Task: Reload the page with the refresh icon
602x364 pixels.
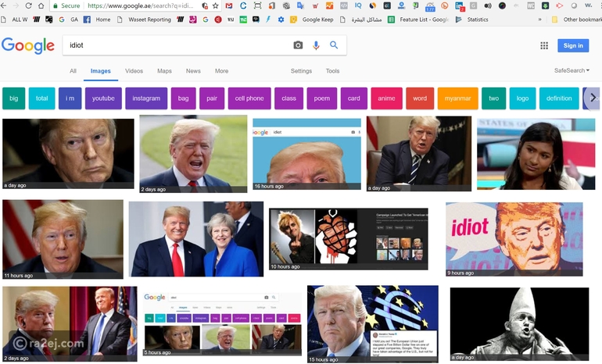Action: click(x=35, y=5)
